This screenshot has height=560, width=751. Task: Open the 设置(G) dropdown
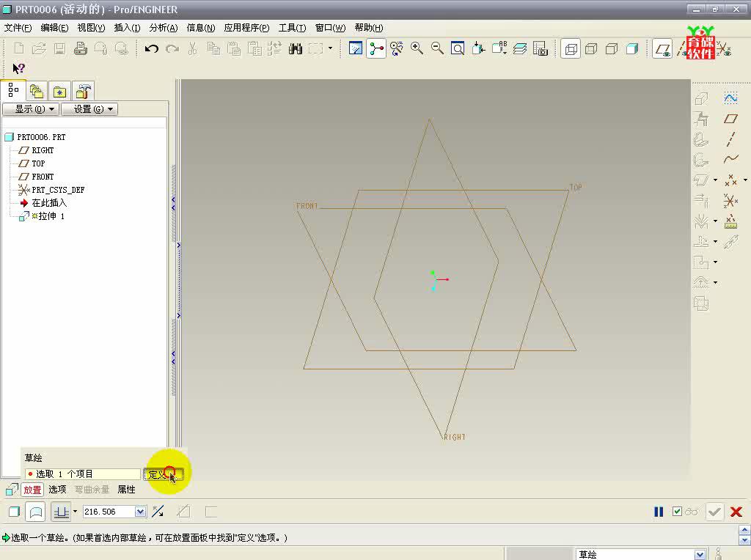coord(89,109)
